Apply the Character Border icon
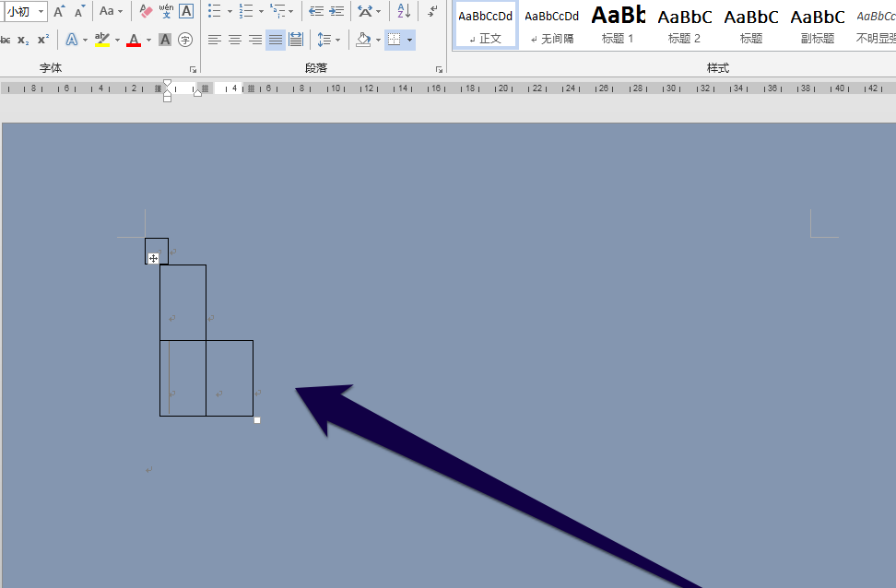This screenshot has width=896, height=588. pyautogui.click(x=186, y=11)
